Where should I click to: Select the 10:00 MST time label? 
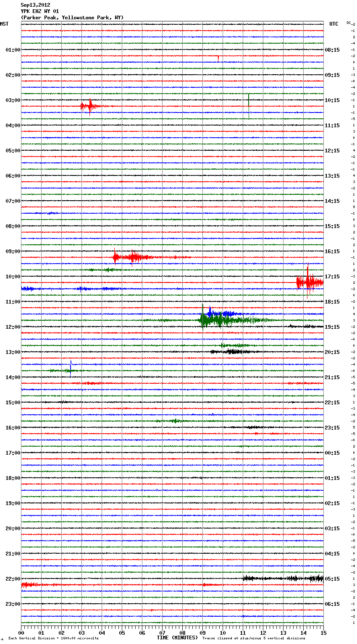tap(13, 277)
